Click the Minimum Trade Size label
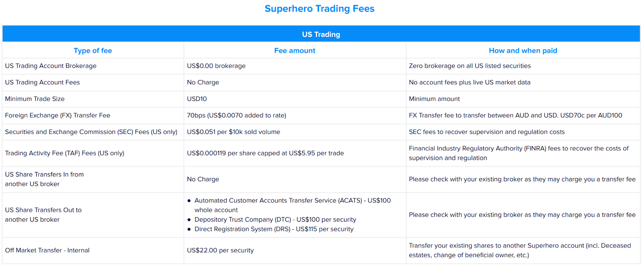 pyautogui.click(x=35, y=99)
